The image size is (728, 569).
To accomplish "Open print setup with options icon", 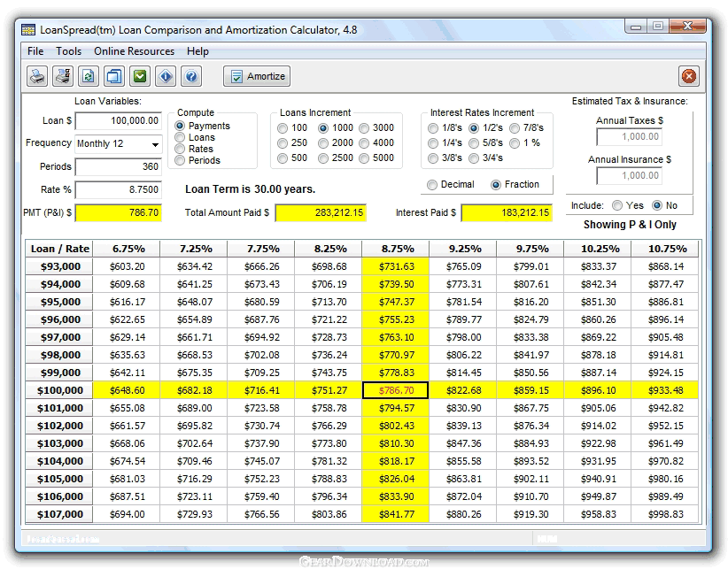I will [x=63, y=76].
